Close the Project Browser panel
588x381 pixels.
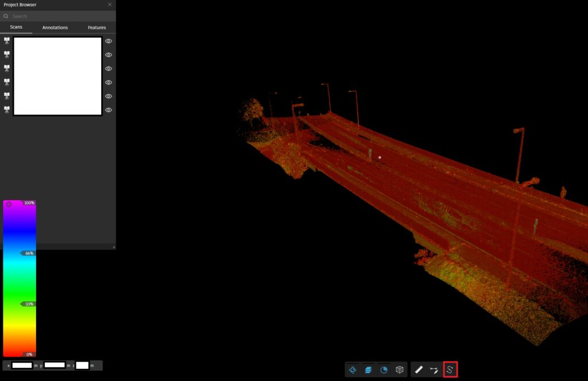pyautogui.click(x=110, y=5)
